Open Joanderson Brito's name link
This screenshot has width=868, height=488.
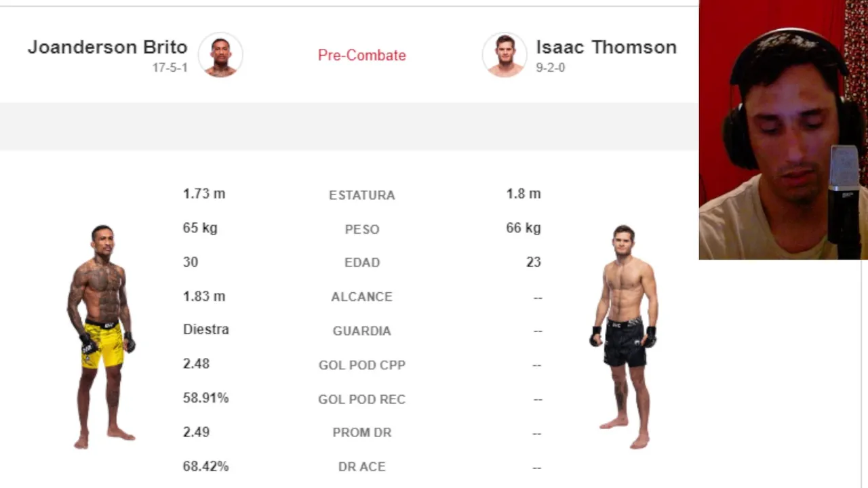pyautogui.click(x=107, y=47)
